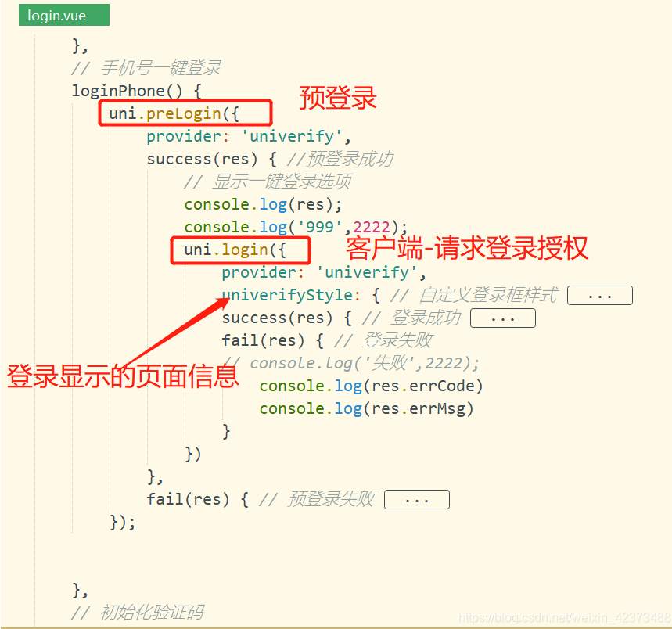This screenshot has width=672, height=629.
Task: Click the 登录显示的页面信息 annotation text
Action: [122, 376]
